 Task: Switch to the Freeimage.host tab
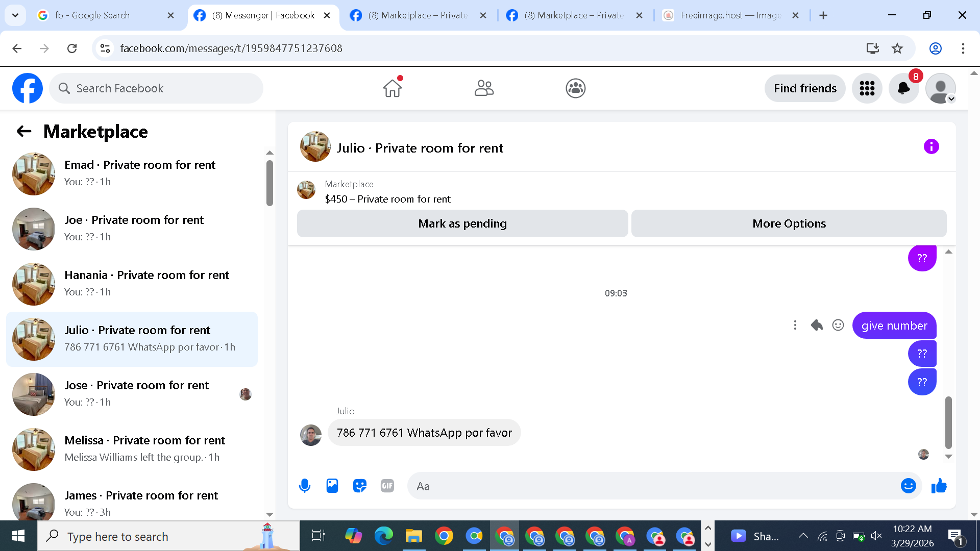[730, 15]
